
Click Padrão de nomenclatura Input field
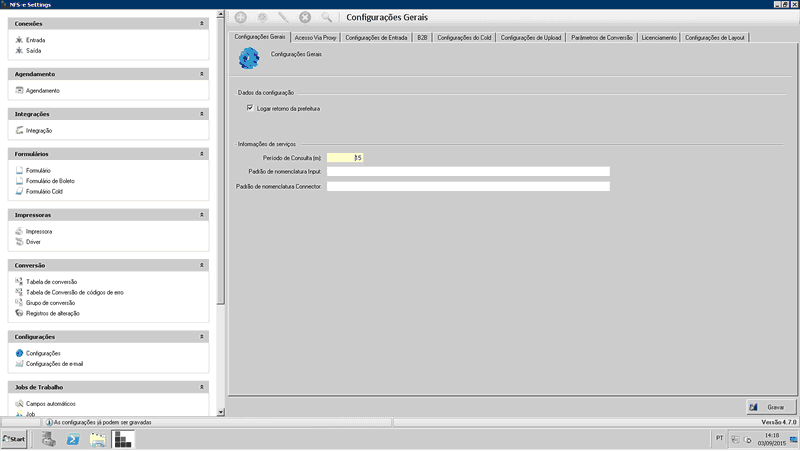(468, 171)
